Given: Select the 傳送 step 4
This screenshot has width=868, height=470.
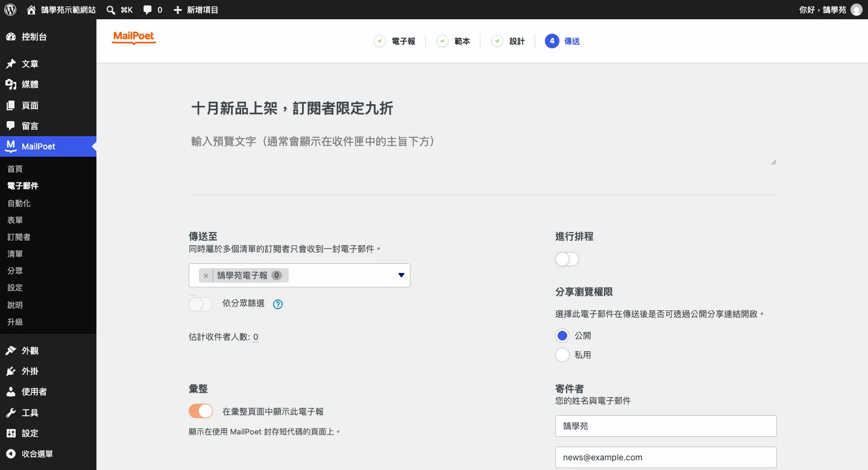Looking at the screenshot, I should tap(562, 41).
